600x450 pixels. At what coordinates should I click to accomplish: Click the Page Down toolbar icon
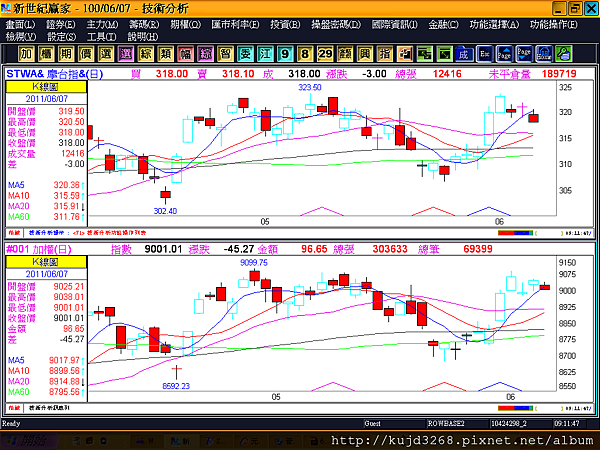click(x=524, y=54)
